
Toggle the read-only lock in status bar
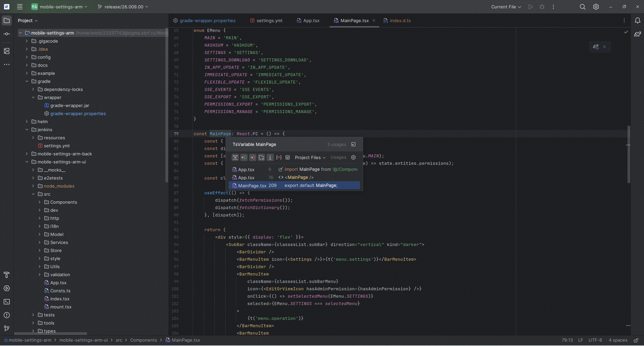pyautogui.click(x=636, y=340)
